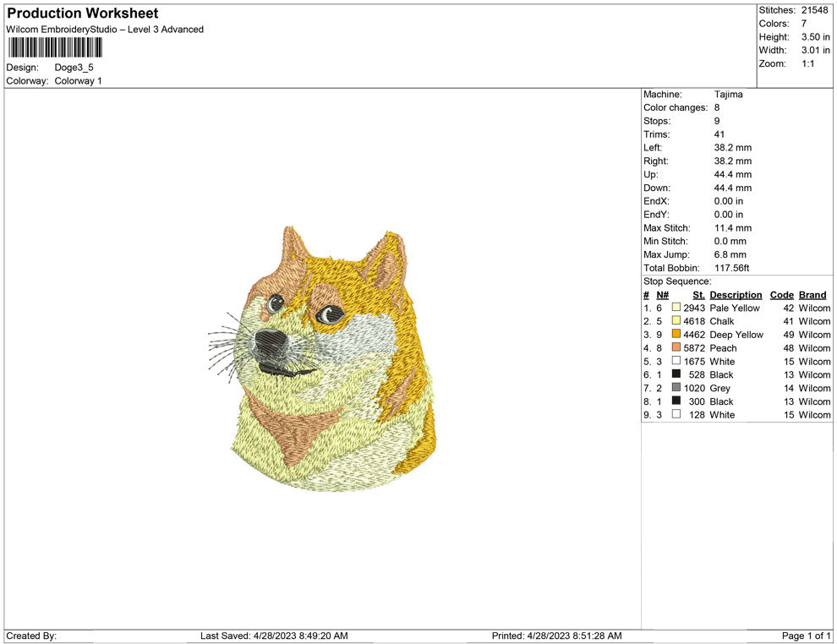Select the design name Doge3_5
837x644 pixels.
point(74,68)
